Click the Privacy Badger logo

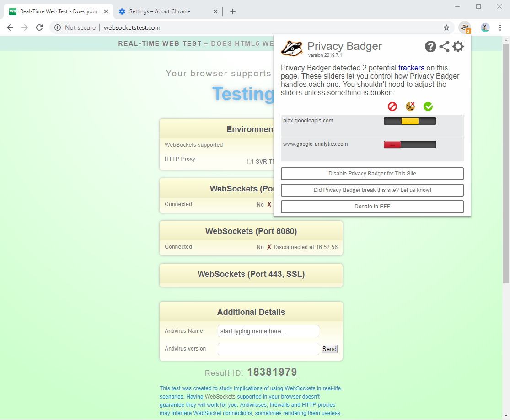click(292, 48)
